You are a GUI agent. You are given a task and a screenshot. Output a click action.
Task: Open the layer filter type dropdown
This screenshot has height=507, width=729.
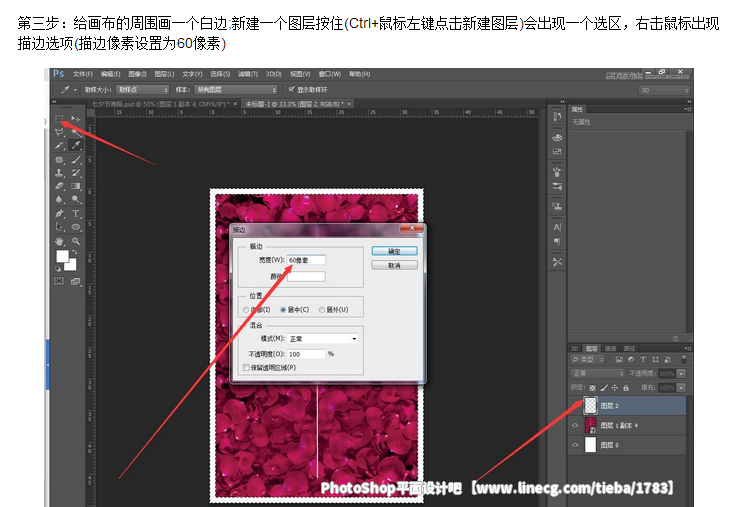coord(588,359)
